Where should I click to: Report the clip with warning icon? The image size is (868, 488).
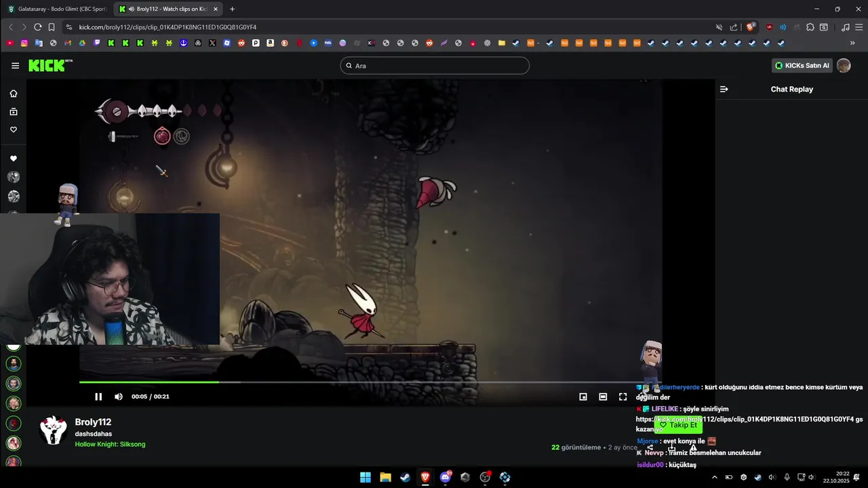tap(693, 447)
